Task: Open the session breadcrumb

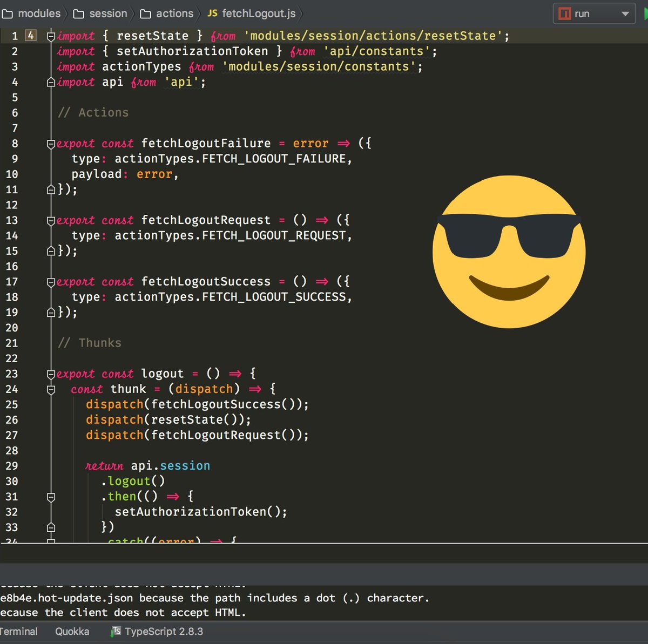Action: (x=108, y=13)
